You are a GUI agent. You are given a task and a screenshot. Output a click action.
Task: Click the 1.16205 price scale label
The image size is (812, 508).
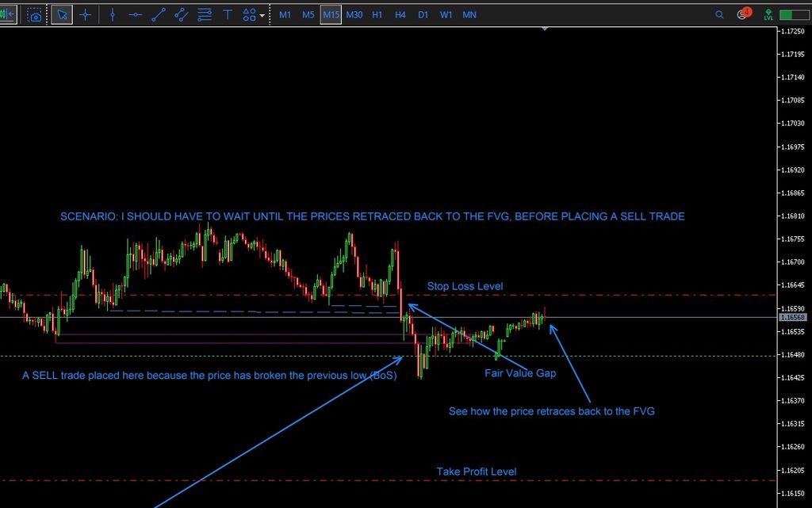(x=793, y=470)
